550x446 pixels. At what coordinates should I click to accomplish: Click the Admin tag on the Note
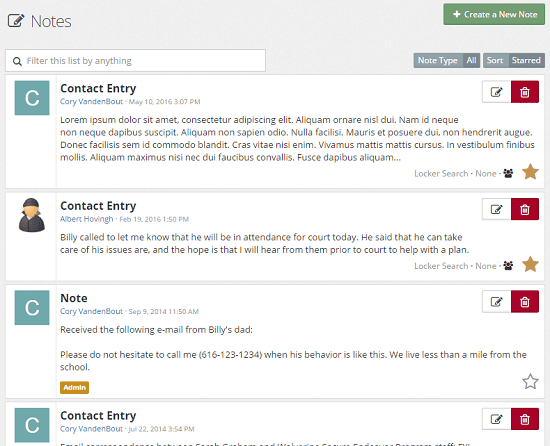[x=74, y=387]
